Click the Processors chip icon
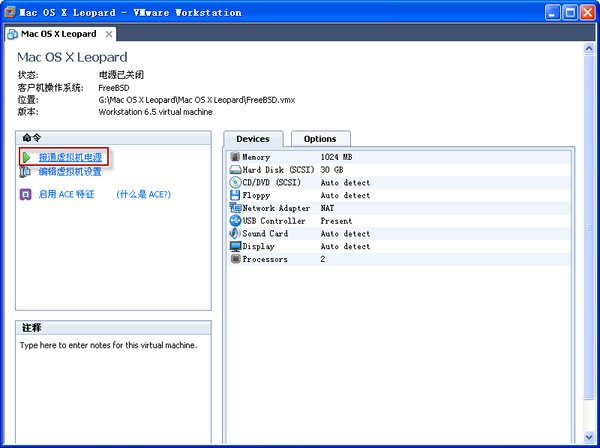Viewport: 600px width, 448px height. (235, 259)
